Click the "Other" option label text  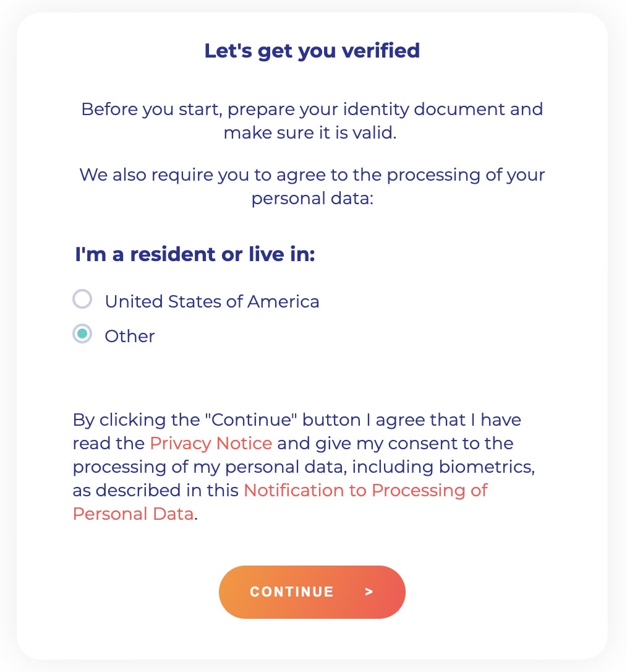130,337
